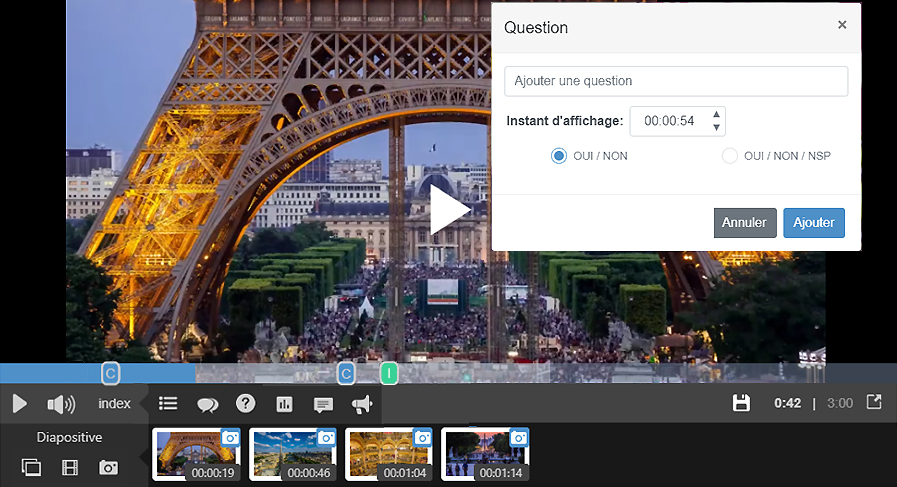Click the open in new window icon
Viewport: 897px width, 487px height.
tap(873, 402)
